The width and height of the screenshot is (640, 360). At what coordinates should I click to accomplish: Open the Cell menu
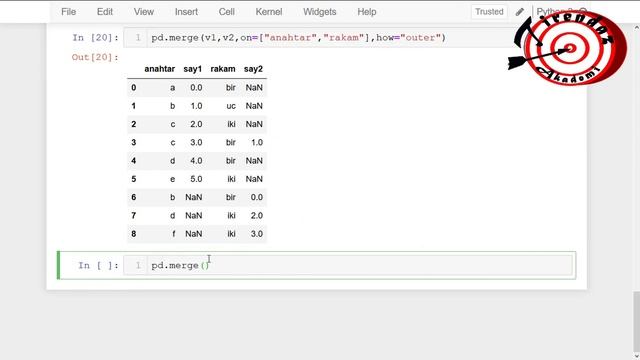pos(227,12)
